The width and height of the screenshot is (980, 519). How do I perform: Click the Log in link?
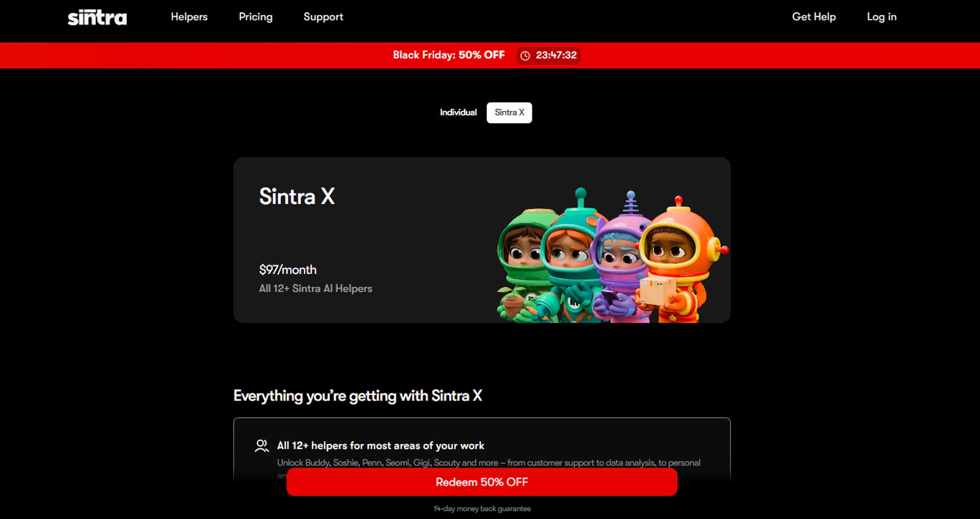(881, 17)
